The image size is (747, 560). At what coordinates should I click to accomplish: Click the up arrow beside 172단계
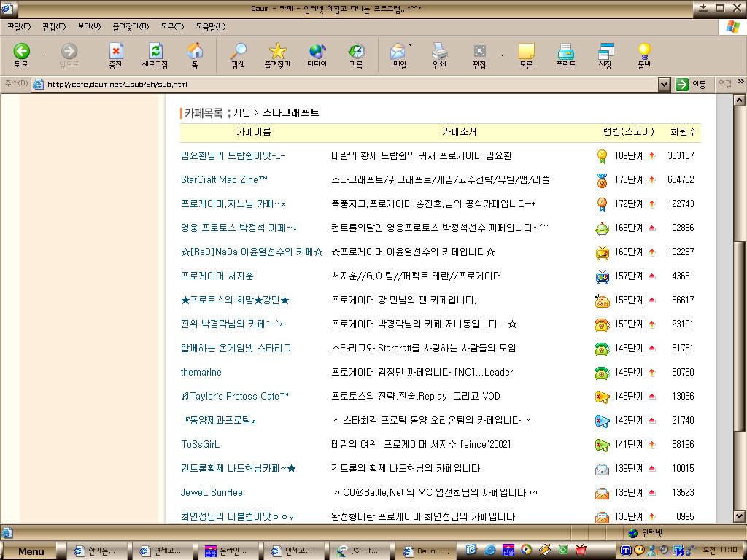coord(652,204)
